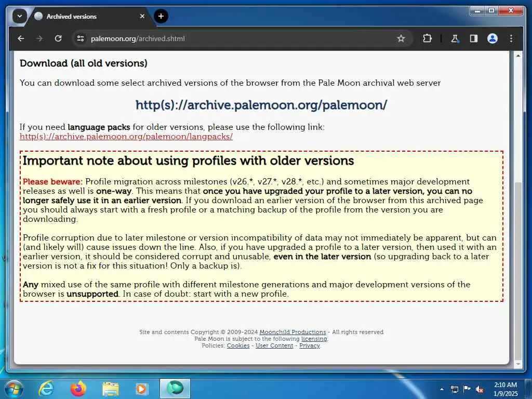The image size is (532, 399).
Task: Open network status tray icon
Action: [x=454, y=389]
